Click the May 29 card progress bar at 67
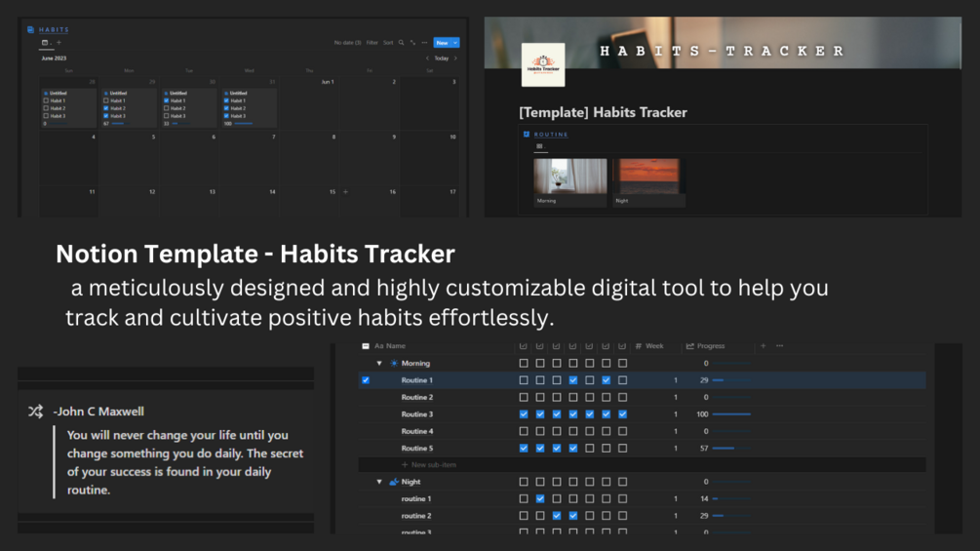 coord(119,124)
